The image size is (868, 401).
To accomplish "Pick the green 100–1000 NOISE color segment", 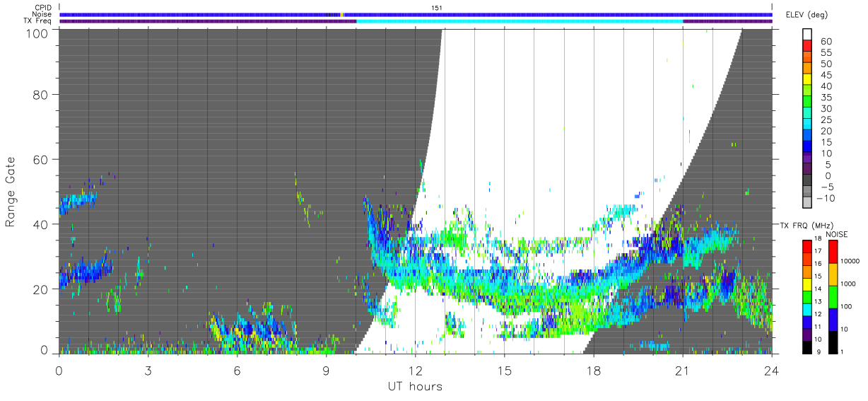I will pos(833,297).
